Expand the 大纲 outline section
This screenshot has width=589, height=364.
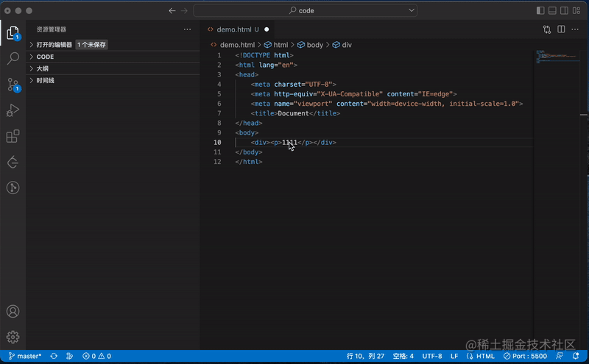tap(113, 68)
